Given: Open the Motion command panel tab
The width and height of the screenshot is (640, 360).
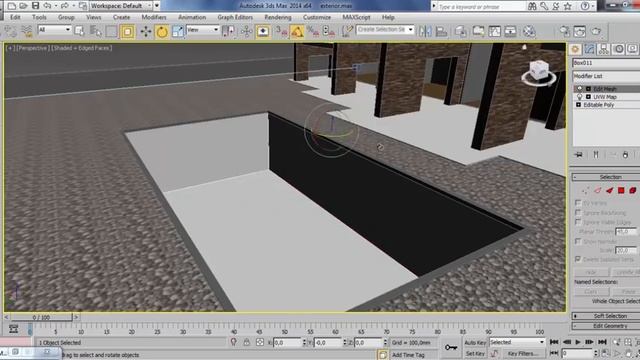Looking at the screenshot, I should tap(618, 49).
